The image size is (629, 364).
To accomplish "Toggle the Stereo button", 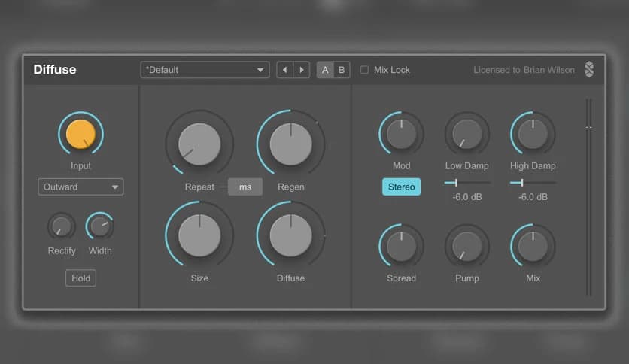I will 401,187.
